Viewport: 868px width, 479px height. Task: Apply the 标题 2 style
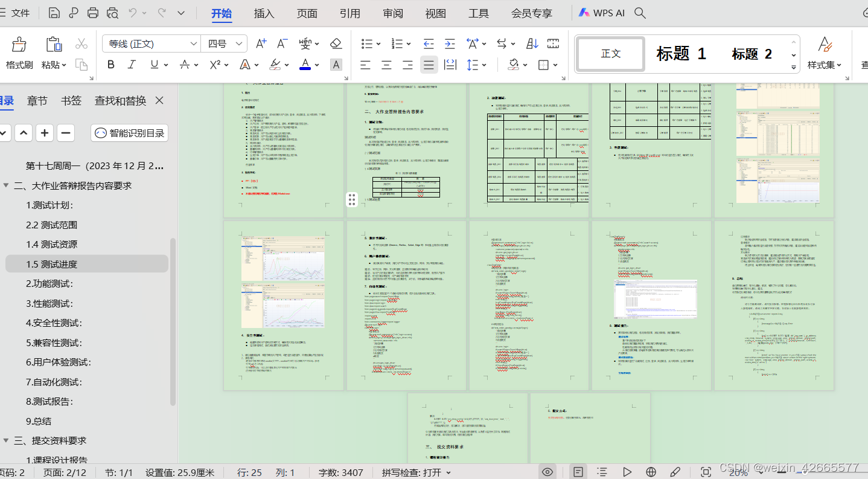pos(752,54)
